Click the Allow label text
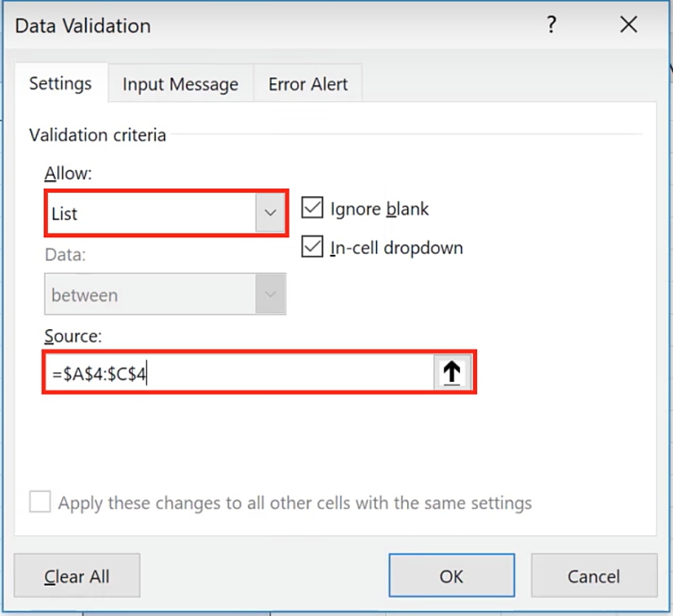Screen dimensions: 673x616 [67, 173]
